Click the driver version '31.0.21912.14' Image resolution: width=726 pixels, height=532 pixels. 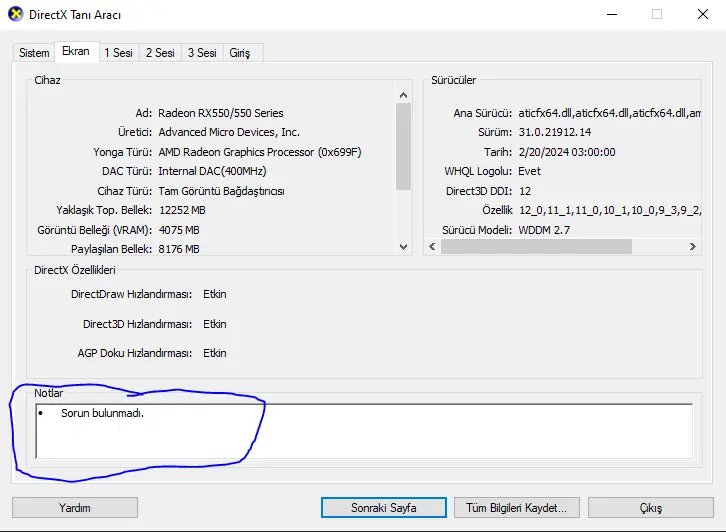555,132
